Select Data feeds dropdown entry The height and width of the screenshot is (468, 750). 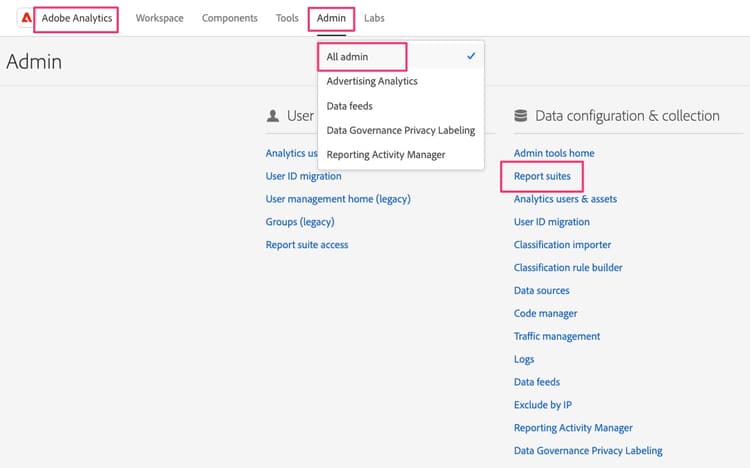[x=349, y=105]
